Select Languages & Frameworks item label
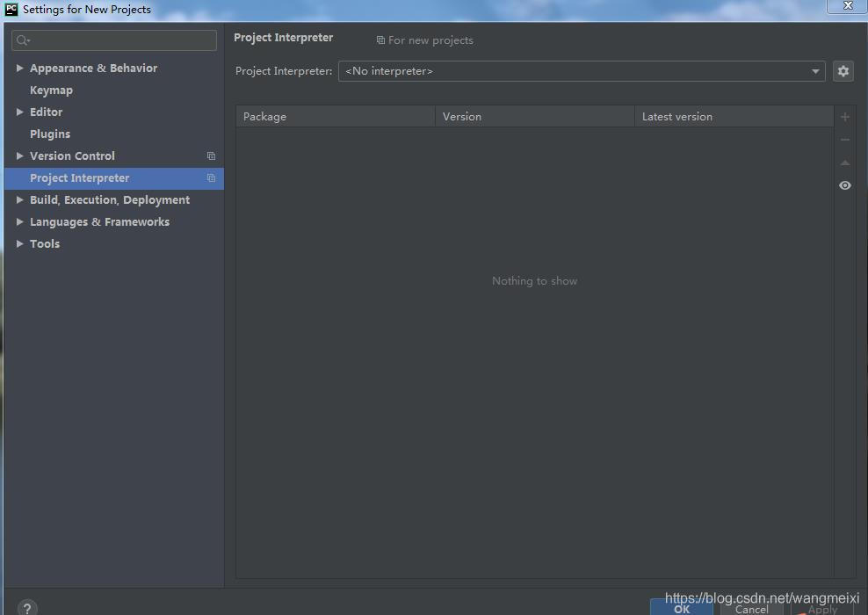 (99, 222)
